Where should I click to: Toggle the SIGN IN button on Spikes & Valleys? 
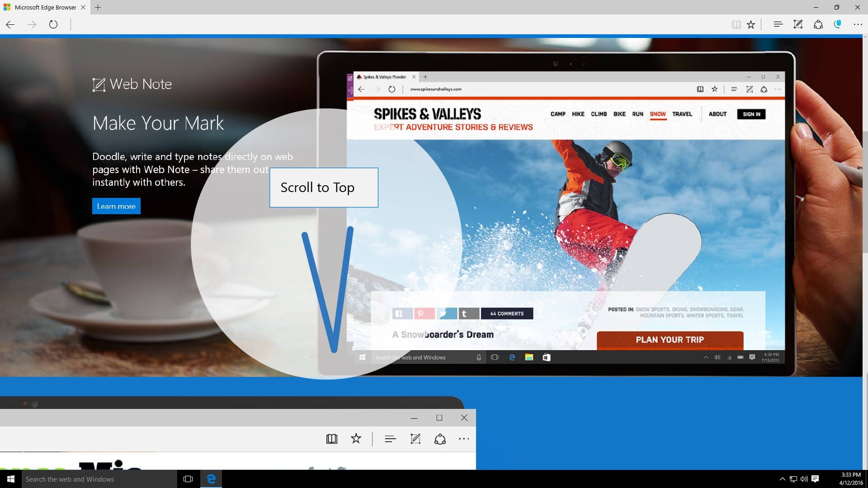click(750, 114)
